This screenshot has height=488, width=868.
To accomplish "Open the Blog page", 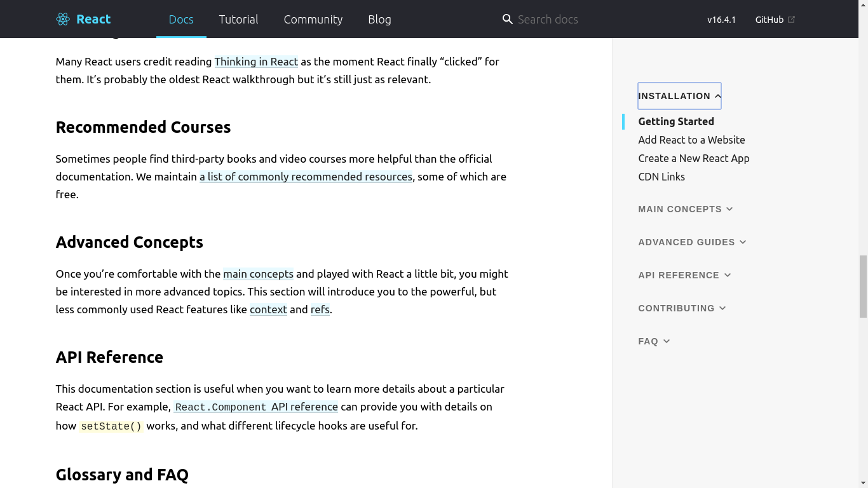I will [379, 19].
